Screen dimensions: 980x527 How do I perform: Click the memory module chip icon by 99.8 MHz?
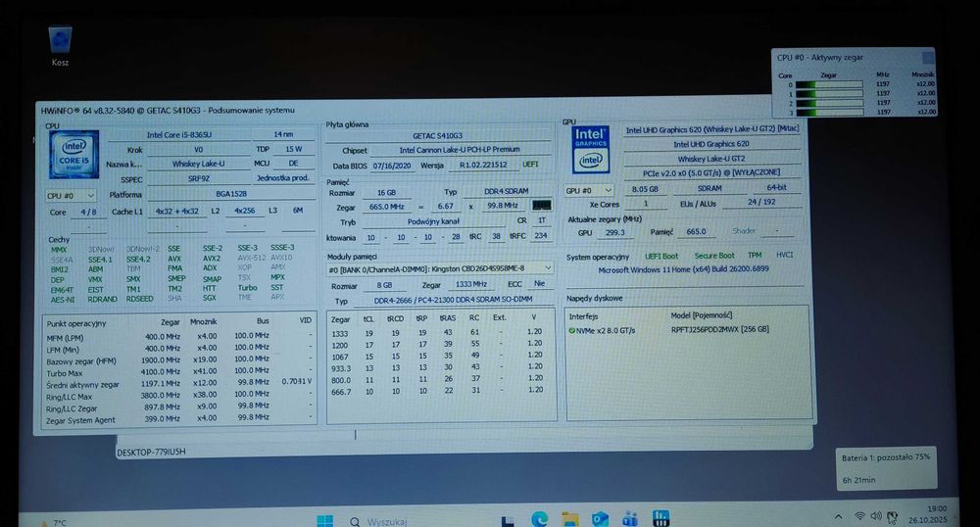point(541,205)
